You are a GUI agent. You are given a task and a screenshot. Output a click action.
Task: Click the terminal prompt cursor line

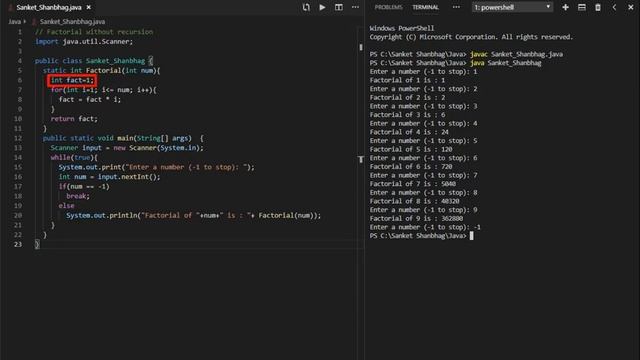(x=421, y=236)
